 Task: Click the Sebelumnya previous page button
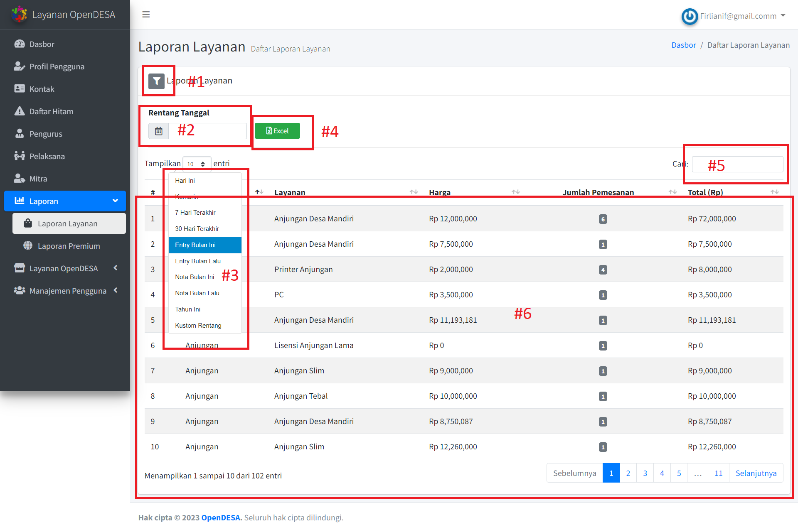tap(574, 473)
